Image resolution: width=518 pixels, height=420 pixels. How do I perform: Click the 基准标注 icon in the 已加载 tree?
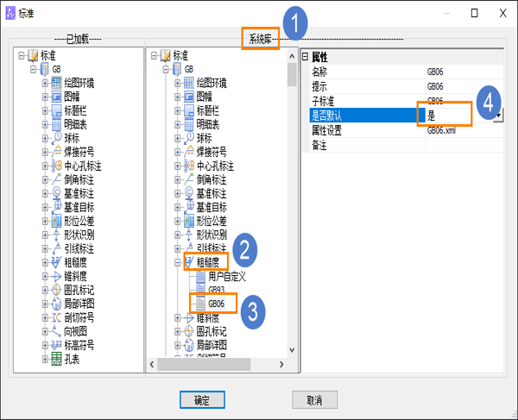[56, 193]
